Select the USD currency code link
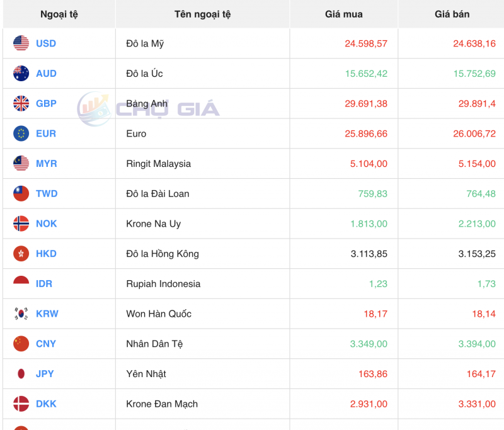Image resolution: width=504 pixels, height=430 pixels. 46,43
